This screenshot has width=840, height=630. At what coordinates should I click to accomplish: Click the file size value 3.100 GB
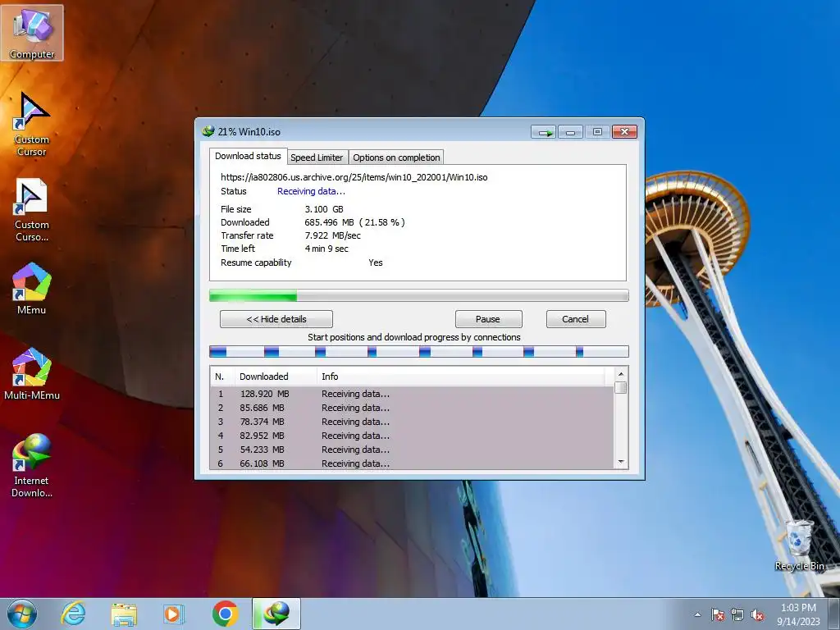[x=324, y=209]
